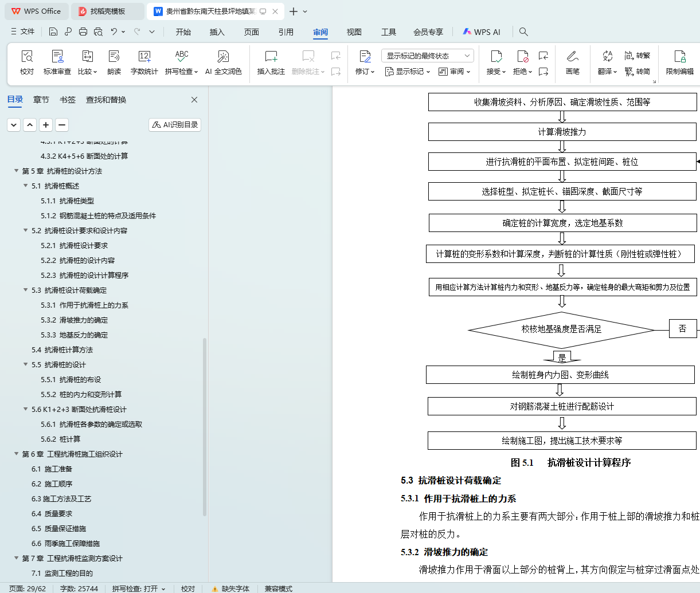Click the print preview icon

(98, 32)
